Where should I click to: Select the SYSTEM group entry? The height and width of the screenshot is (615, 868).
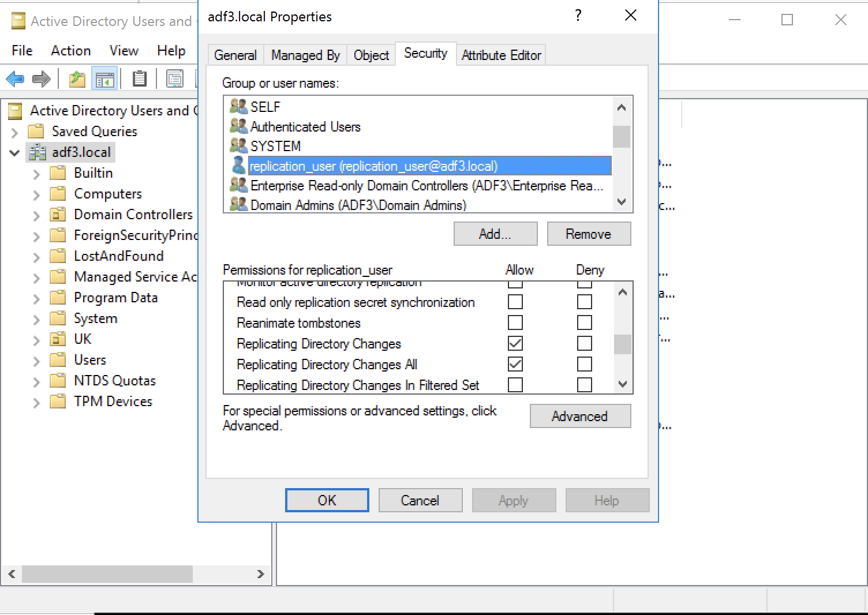tap(276, 146)
